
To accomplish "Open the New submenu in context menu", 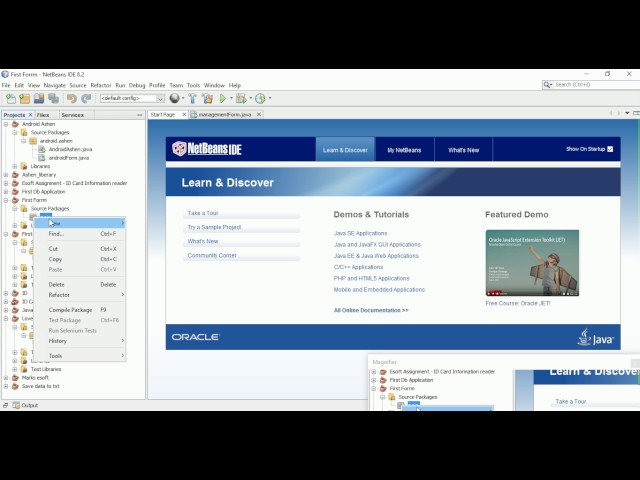I will tap(80, 223).
